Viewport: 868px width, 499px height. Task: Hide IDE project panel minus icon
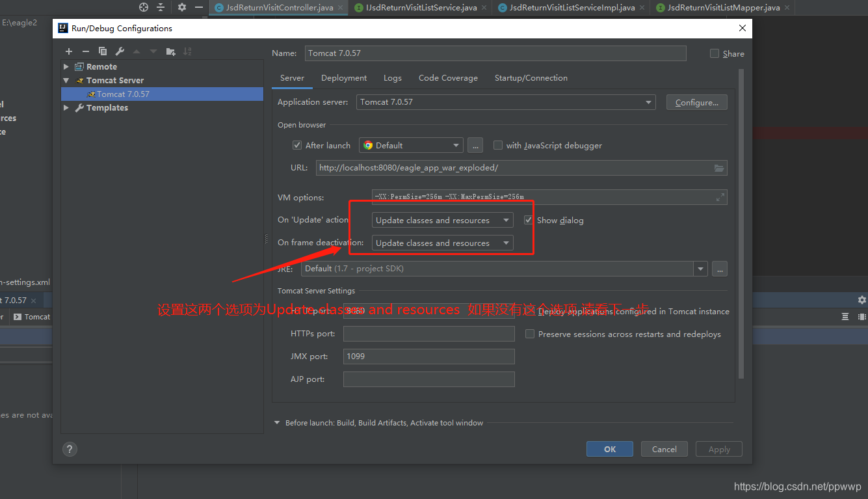(x=199, y=7)
